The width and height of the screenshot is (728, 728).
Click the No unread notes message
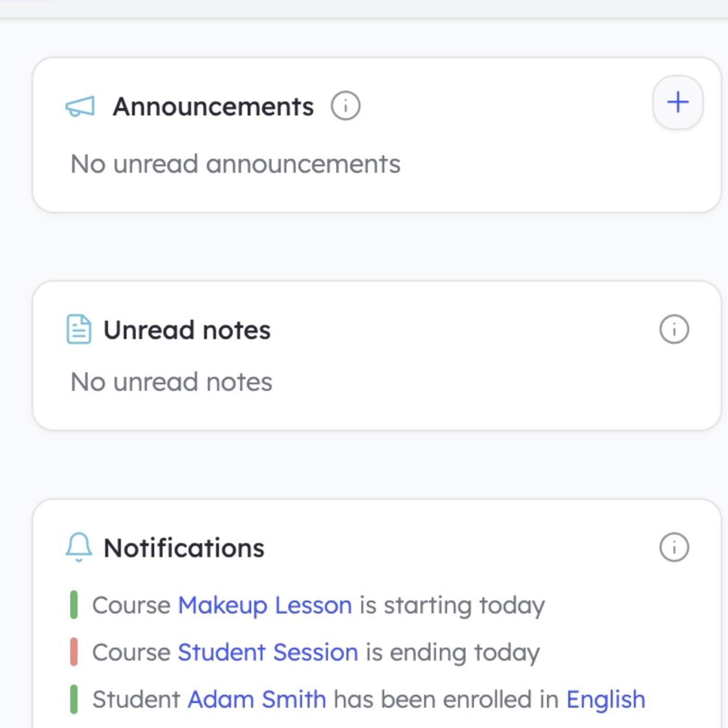[171, 380]
